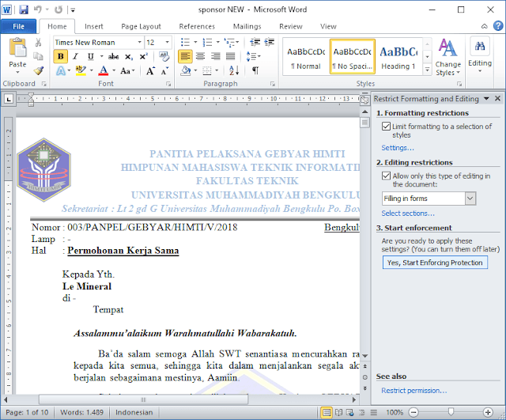This screenshot has width=506, height=420.
Task: Select No Spacing style
Action: click(353, 57)
